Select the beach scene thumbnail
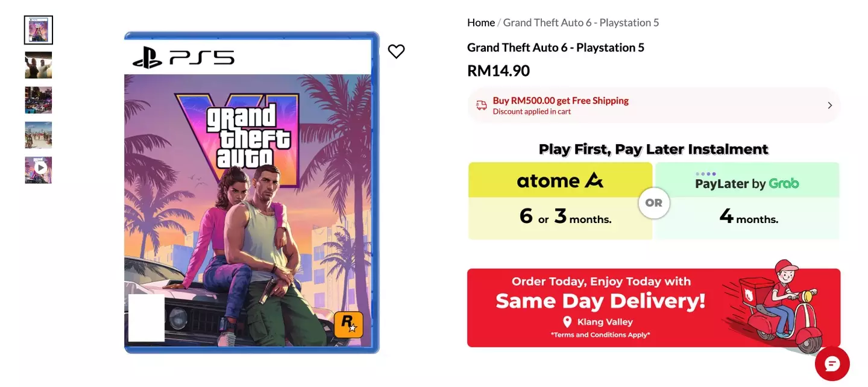 pos(38,134)
